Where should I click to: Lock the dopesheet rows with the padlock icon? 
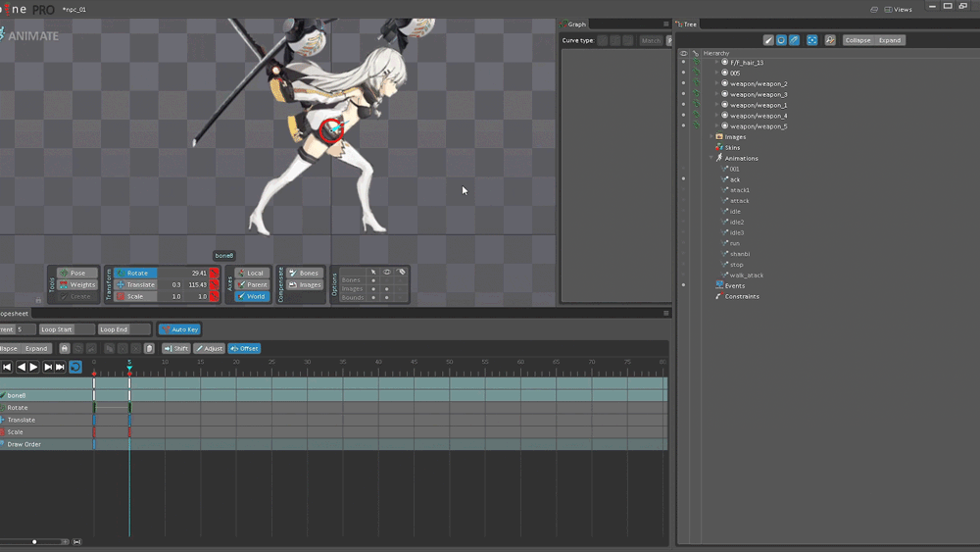coord(65,349)
